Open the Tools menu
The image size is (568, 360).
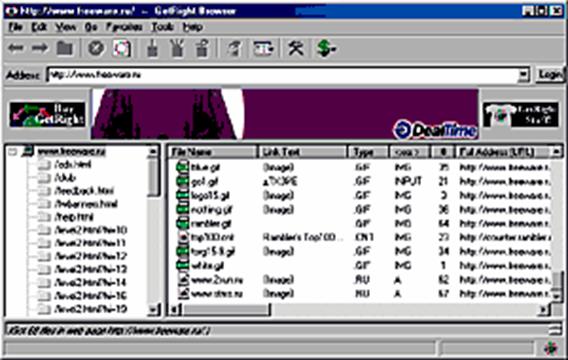pos(162,27)
